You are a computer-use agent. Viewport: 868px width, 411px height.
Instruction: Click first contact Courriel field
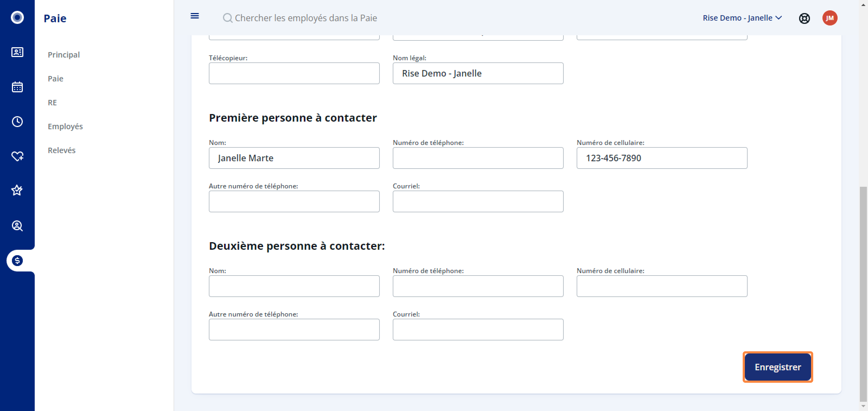478,201
